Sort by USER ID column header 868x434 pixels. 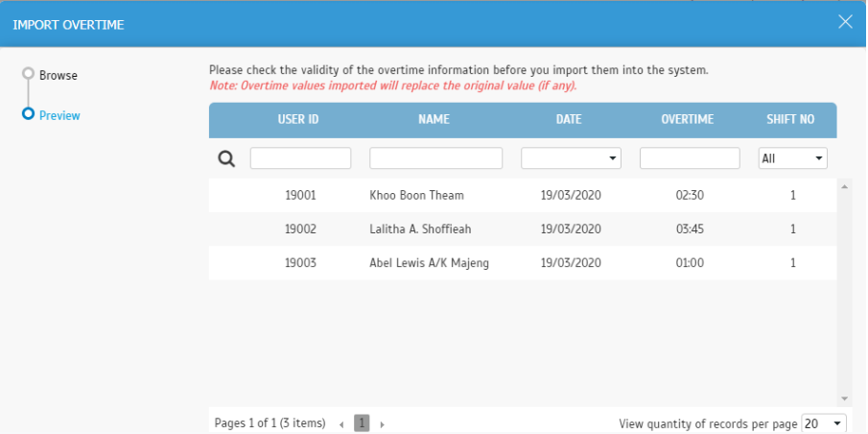click(x=298, y=119)
